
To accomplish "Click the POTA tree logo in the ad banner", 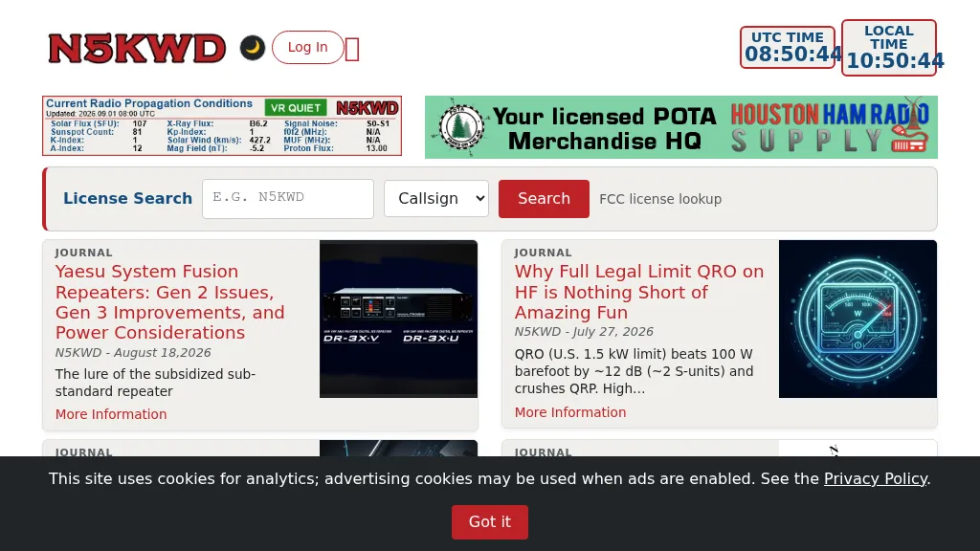I will point(461,127).
